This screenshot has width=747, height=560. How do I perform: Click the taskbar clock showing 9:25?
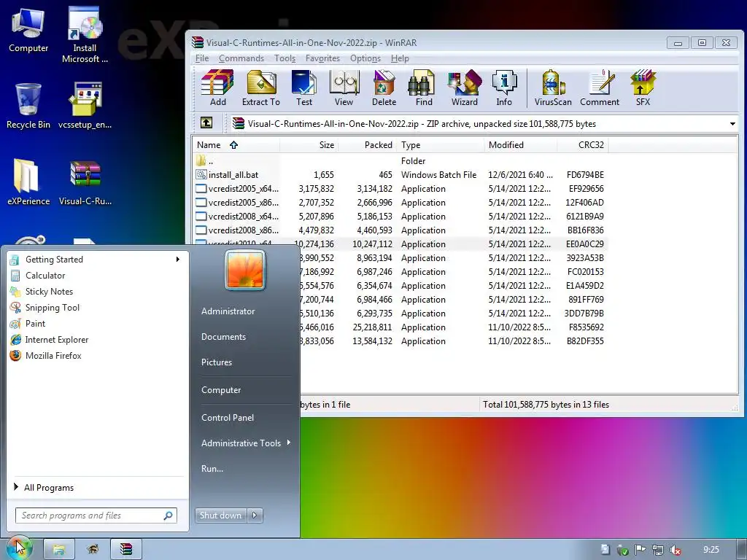[711, 550]
